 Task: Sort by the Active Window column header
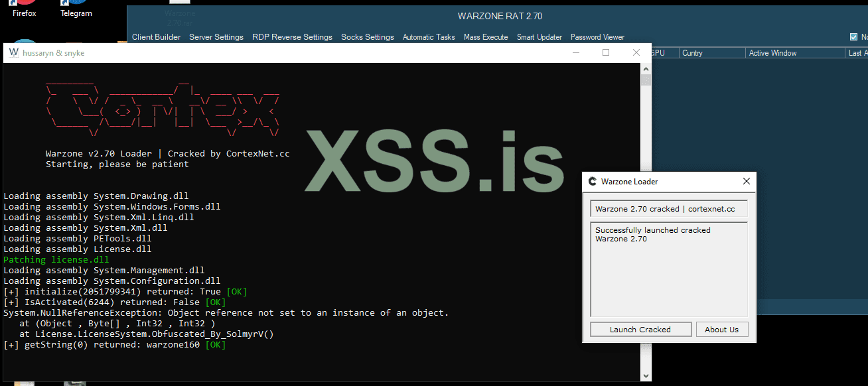click(794, 53)
